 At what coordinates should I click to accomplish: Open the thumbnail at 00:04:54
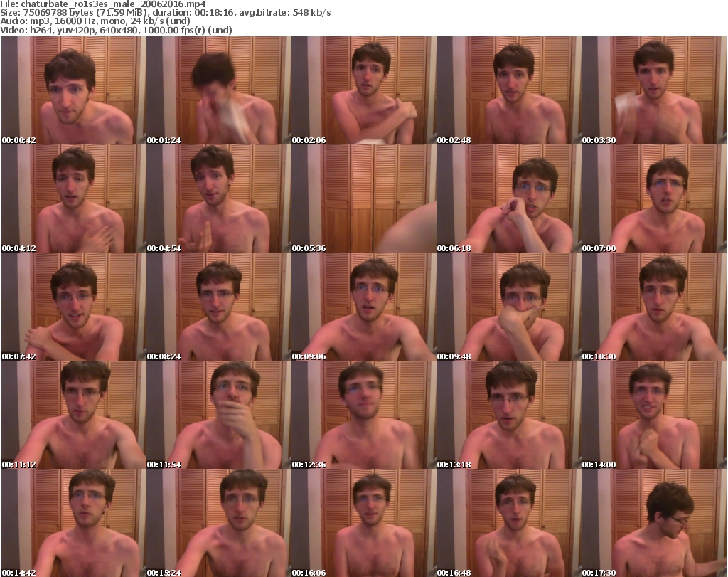(219, 198)
